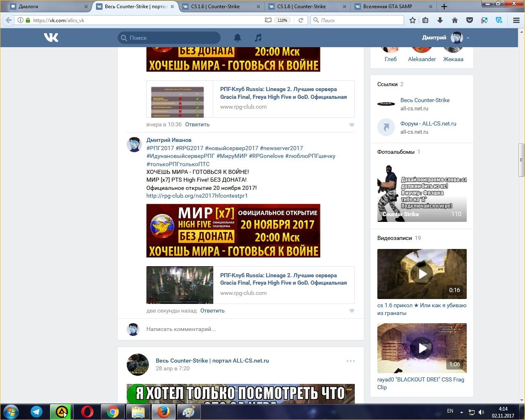The height and width of the screenshot is (420, 525).
Task: Launch Telegram from taskbar
Action: tap(37, 412)
